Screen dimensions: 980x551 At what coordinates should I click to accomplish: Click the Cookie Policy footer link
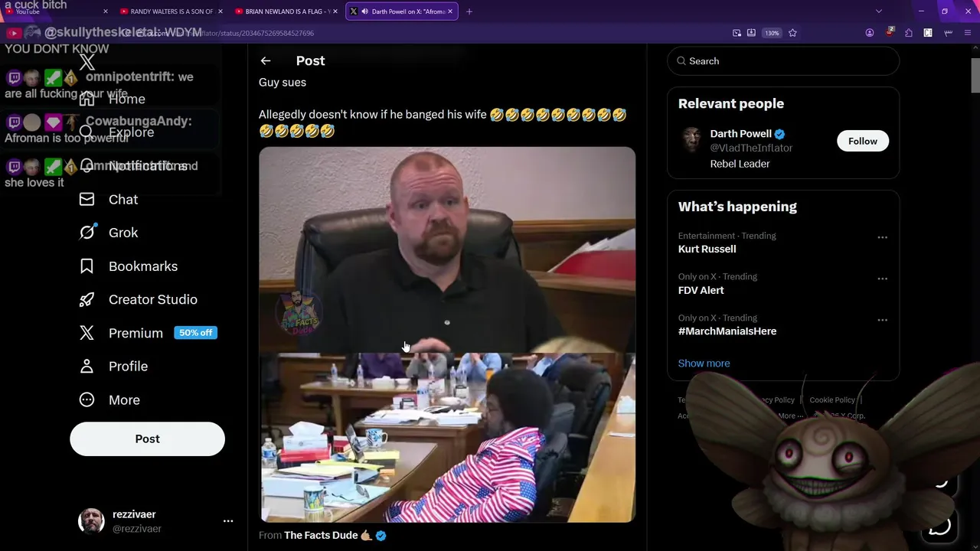(831, 400)
